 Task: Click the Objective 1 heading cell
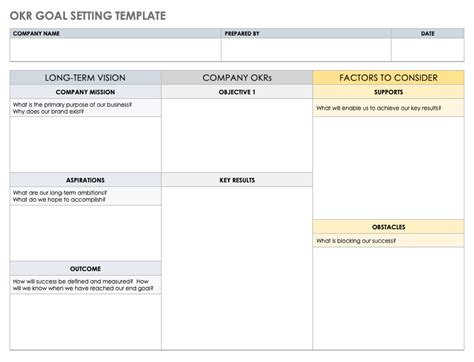(237, 92)
